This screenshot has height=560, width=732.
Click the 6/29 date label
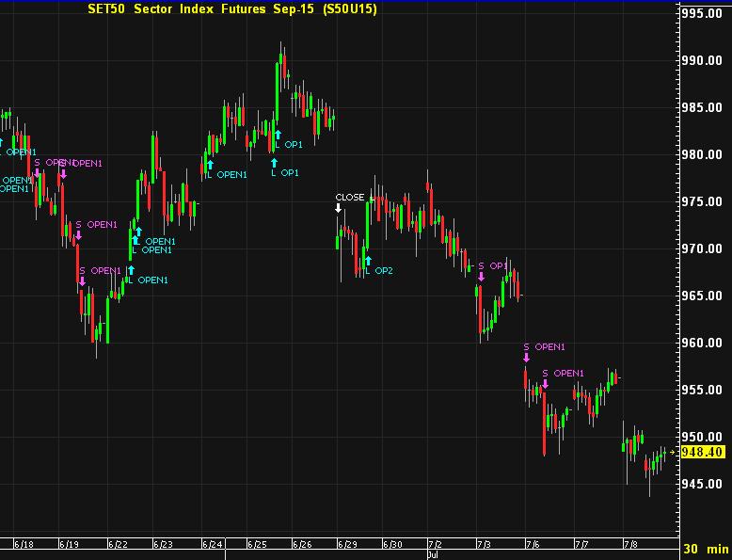tap(347, 544)
